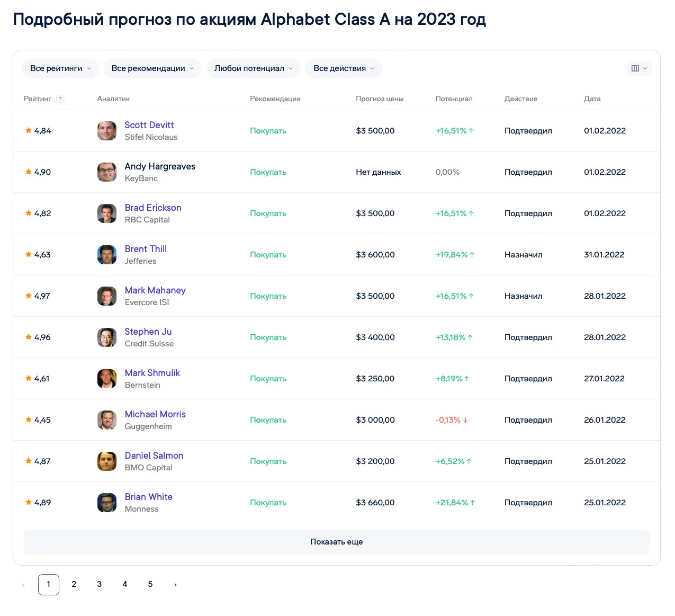Click the 'Действие' column header
Screen dimensions: 675x616
click(x=521, y=99)
